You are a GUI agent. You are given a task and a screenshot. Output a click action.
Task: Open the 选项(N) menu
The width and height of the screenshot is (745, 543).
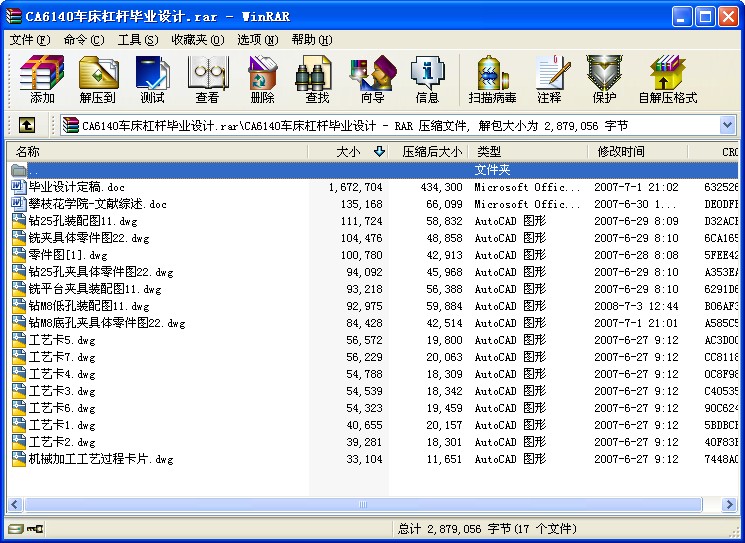click(x=258, y=40)
